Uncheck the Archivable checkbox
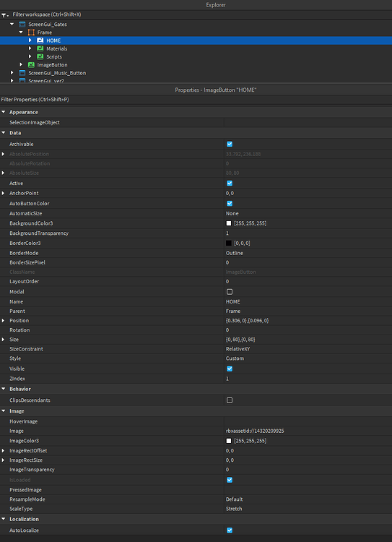The image size is (392, 542). pyautogui.click(x=230, y=144)
